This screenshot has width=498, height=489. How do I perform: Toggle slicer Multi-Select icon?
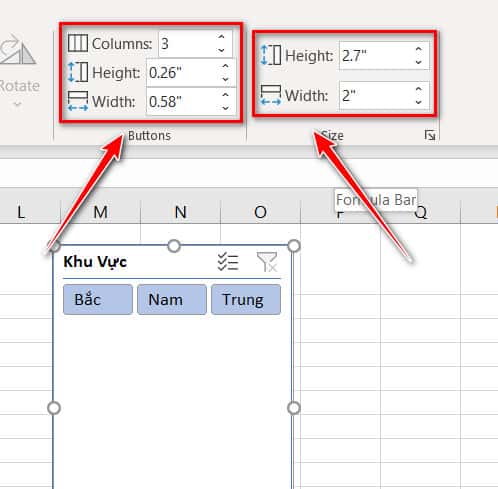pos(228,262)
